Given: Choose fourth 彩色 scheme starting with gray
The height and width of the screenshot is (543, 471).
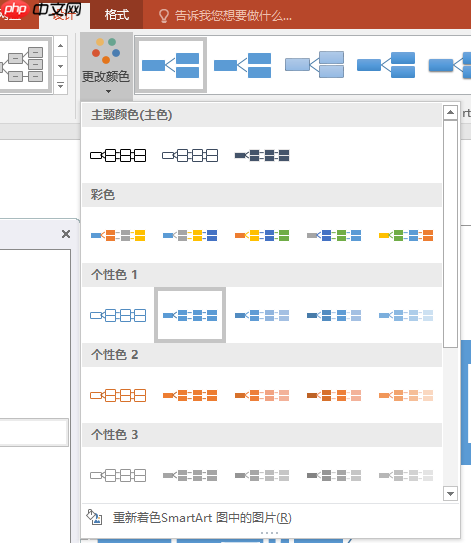Looking at the screenshot, I should pyautogui.click(x=334, y=235).
